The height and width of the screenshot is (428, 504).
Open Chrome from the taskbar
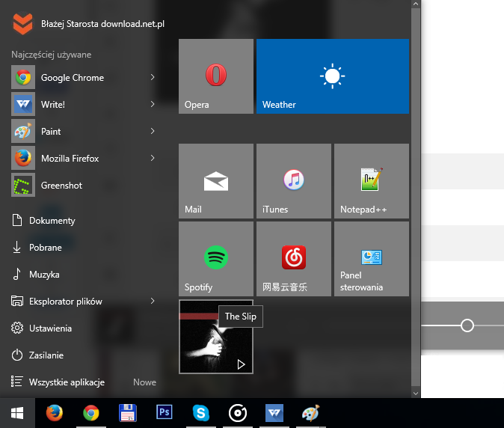[91, 413]
